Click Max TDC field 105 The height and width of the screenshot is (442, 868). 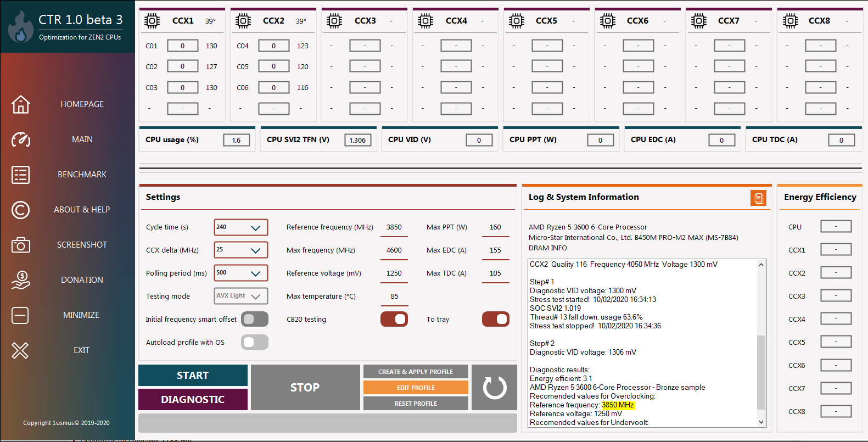[496, 273]
